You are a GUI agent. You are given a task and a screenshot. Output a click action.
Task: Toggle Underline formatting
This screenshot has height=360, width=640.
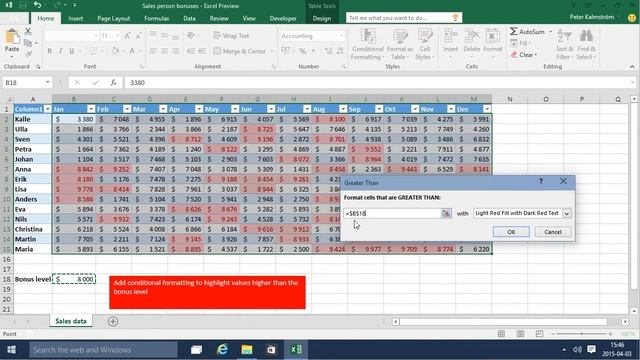(71, 51)
